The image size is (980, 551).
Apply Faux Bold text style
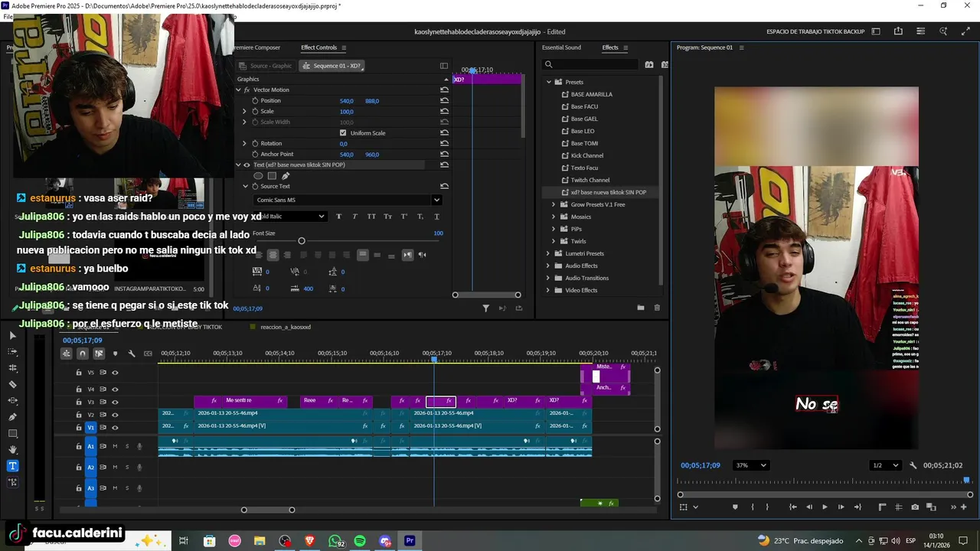tap(339, 217)
